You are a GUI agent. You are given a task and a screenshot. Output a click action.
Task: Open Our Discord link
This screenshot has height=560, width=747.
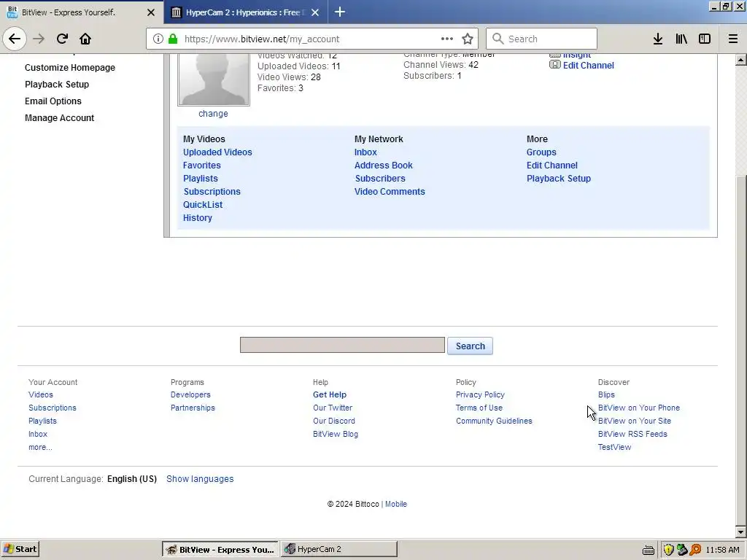[x=334, y=421]
